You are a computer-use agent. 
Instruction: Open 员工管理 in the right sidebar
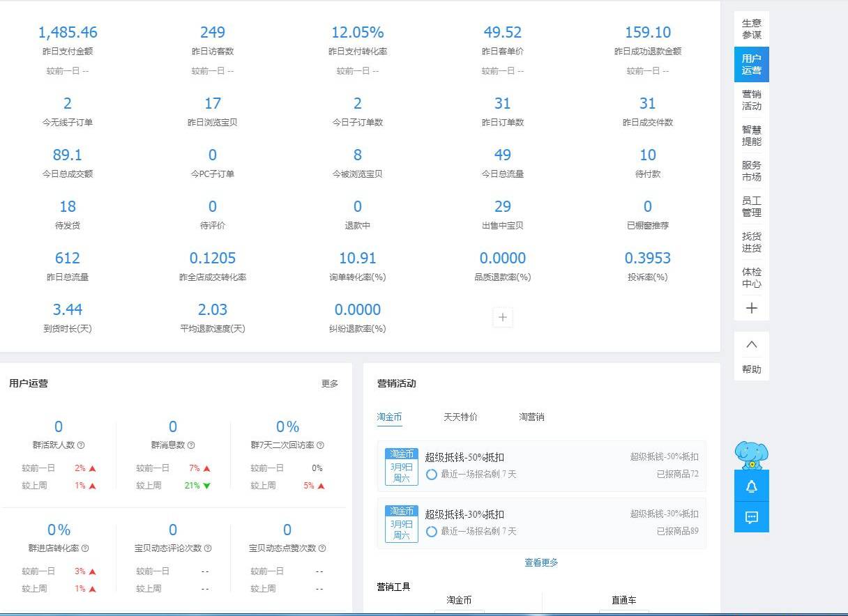click(x=752, y=206)
